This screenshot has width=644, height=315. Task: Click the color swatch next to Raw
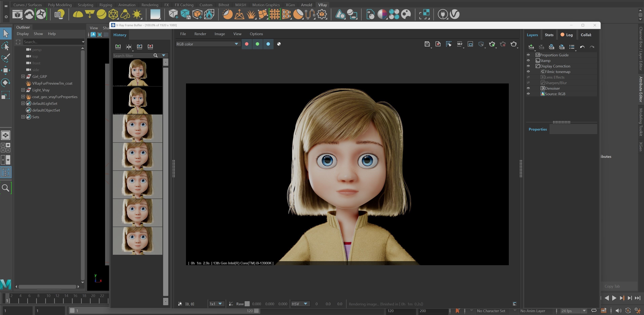(247, 304)
